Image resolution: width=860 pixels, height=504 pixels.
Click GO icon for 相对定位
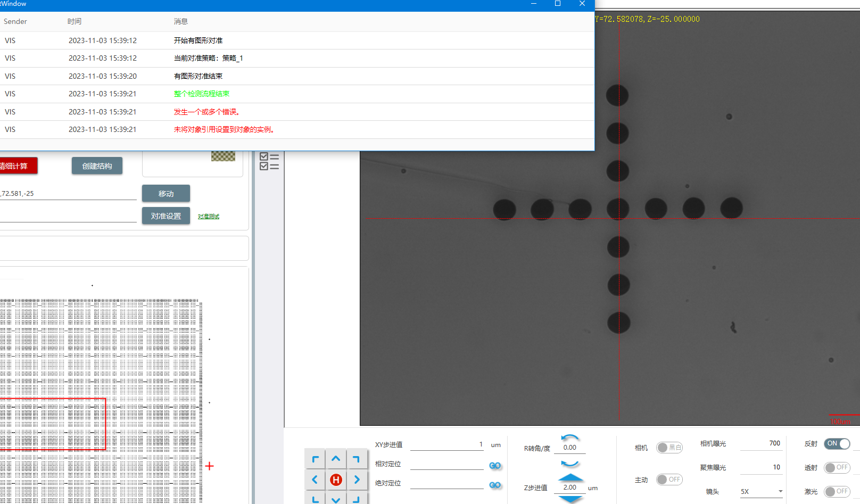tap(495, 466)
